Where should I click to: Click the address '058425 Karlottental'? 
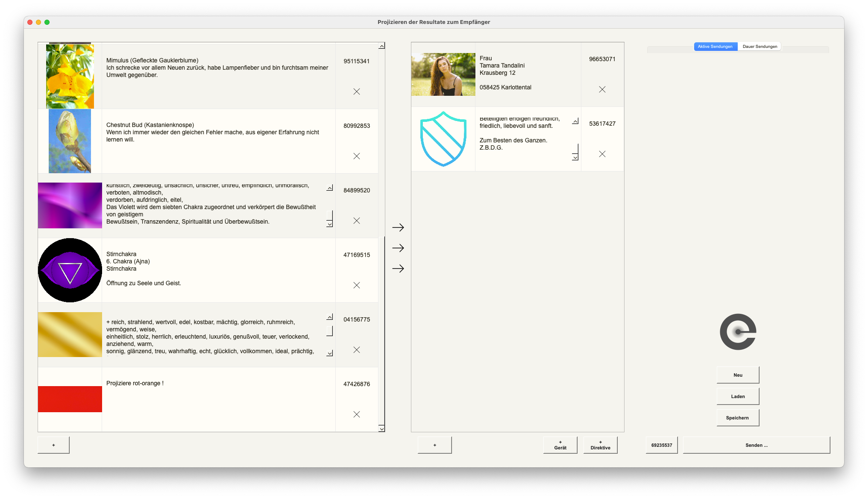tap(505, 87)
